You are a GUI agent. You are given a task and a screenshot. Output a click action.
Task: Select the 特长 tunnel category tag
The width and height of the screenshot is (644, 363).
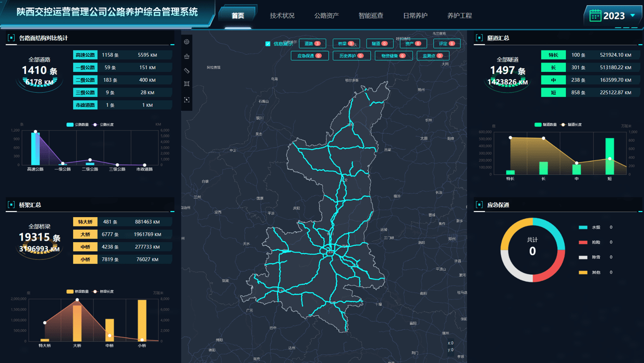553,55
